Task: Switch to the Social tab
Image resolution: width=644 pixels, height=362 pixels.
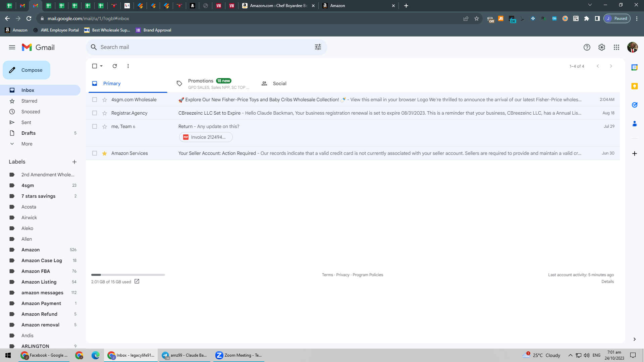Action: 298,83
